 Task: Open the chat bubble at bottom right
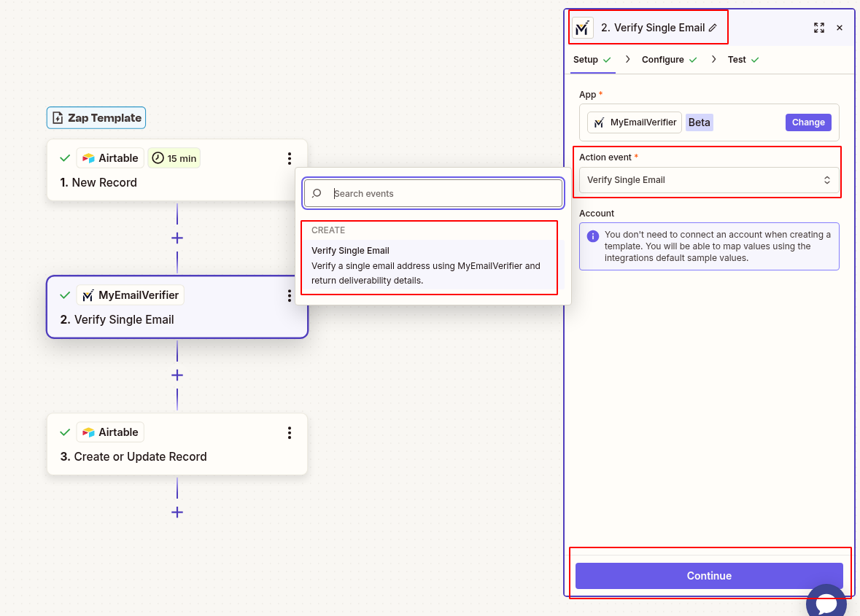(x=826, y=602)
